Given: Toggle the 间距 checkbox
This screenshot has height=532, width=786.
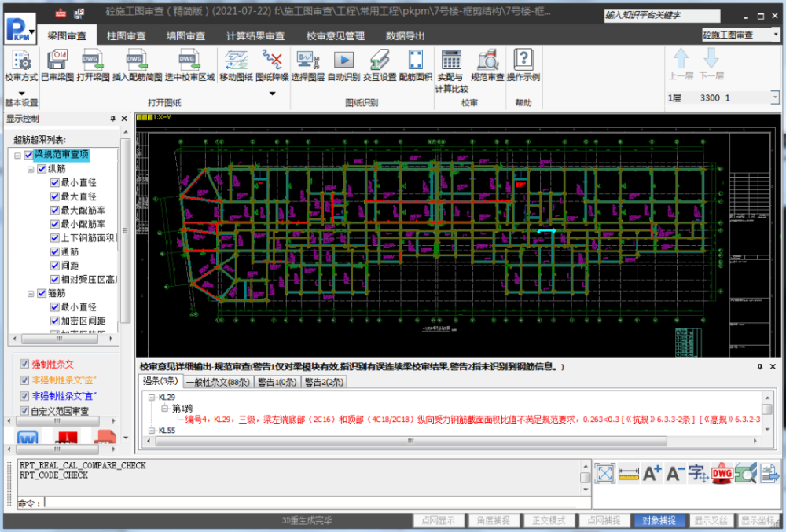Looking at the screenshot, I should point(55,266).
